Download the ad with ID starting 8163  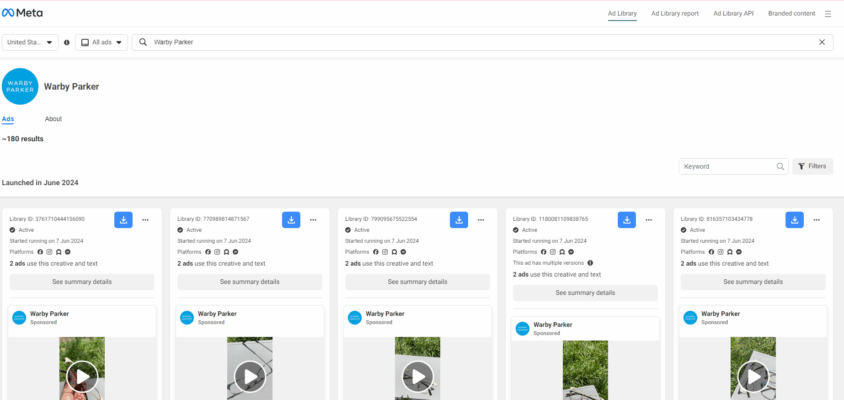pos(794,220)
